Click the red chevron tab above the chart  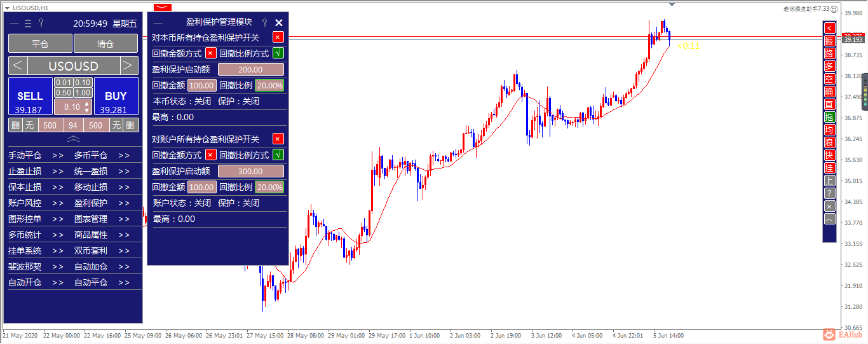tap(162, 7)
